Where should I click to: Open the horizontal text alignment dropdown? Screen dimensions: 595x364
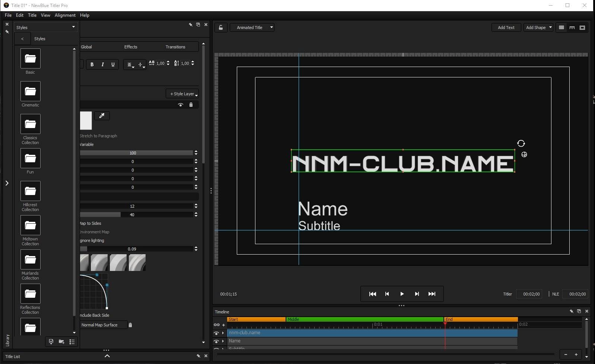(130, 65)
